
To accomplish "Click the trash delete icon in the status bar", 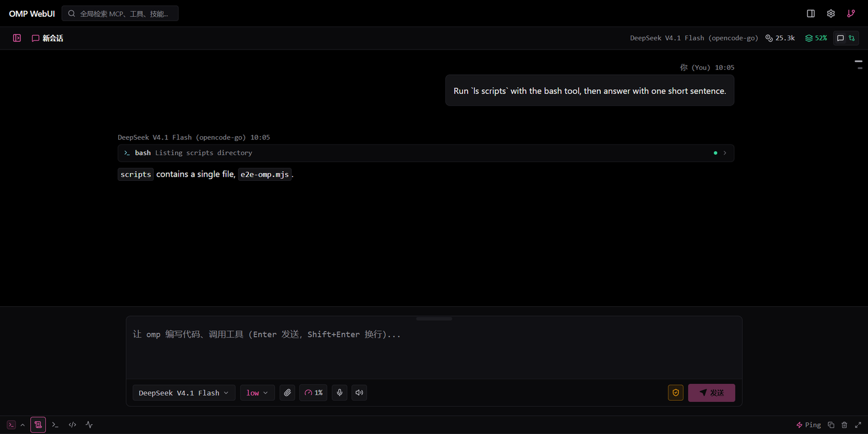I will [x=844, y=425].
